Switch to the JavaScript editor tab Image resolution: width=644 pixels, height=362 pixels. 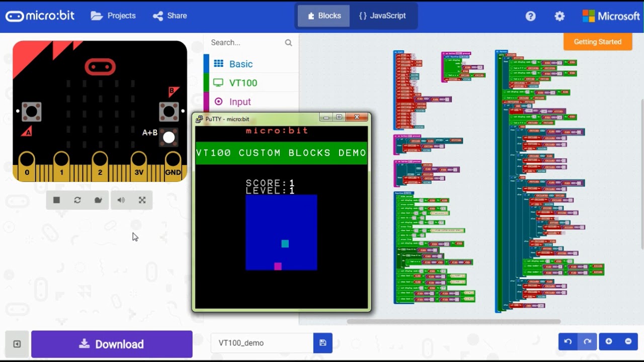(382, 16)
